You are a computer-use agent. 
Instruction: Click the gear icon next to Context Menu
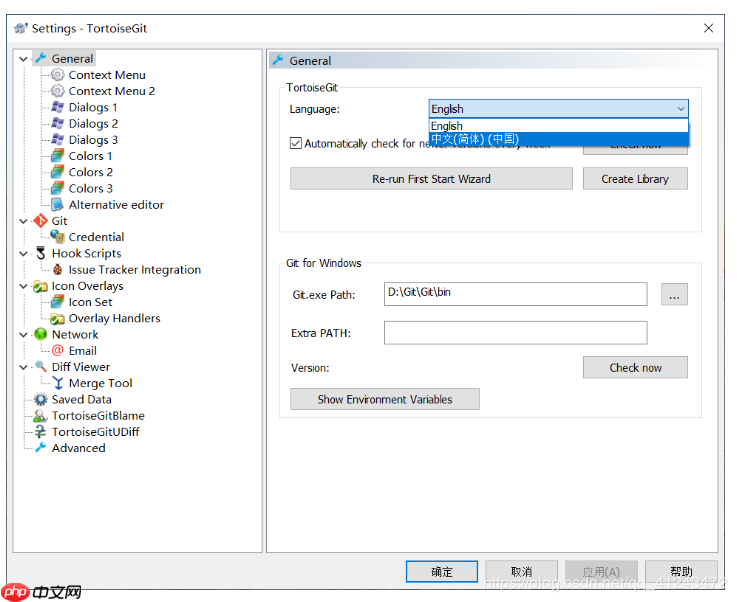tap(57, 75)
